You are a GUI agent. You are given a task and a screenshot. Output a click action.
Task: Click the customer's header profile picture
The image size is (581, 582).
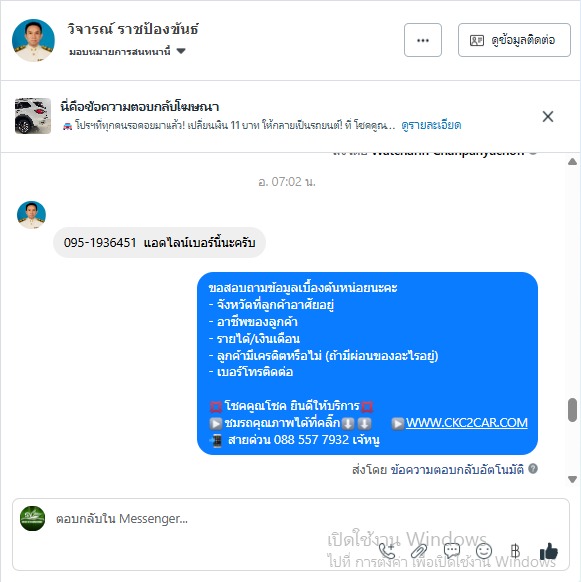[x=33, y=40]
